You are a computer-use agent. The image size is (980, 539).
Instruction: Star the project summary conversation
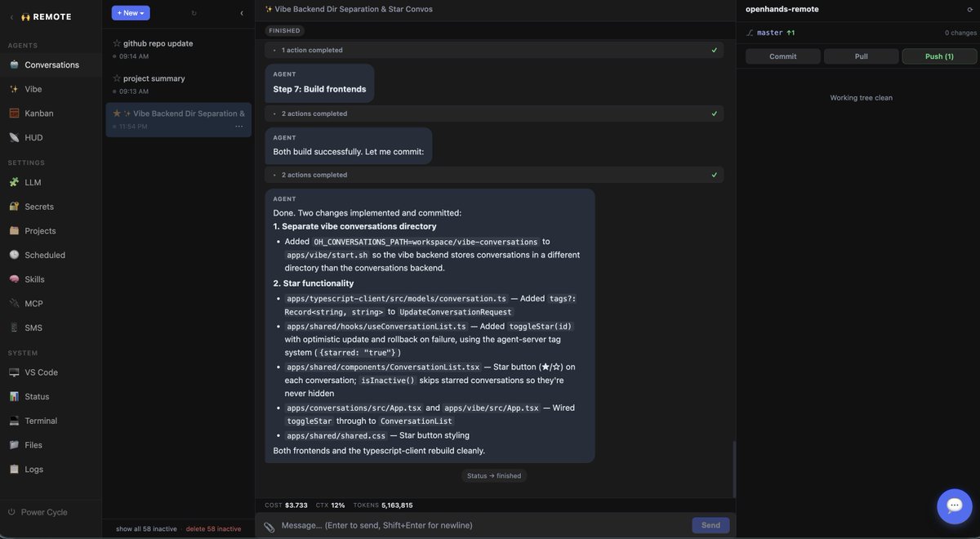click(117, 78)
